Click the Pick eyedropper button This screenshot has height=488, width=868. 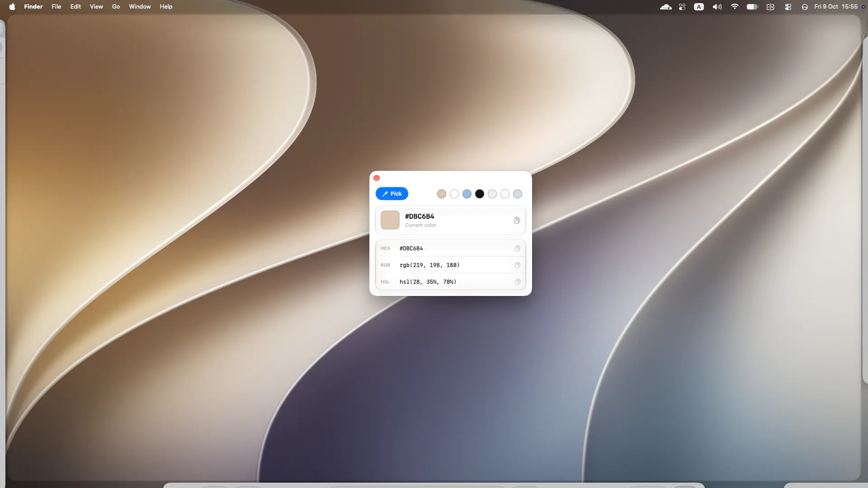(392, 194)
